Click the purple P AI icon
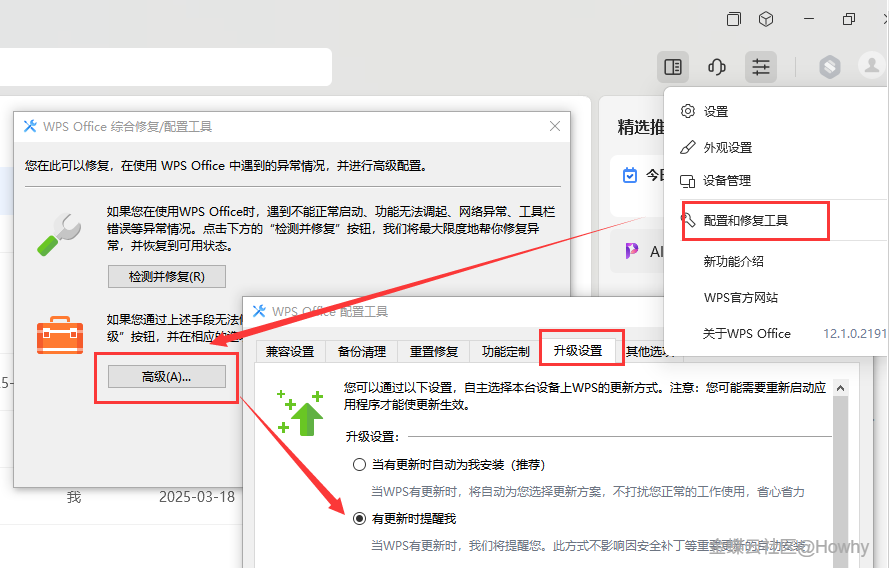 (x=631, y=251)
